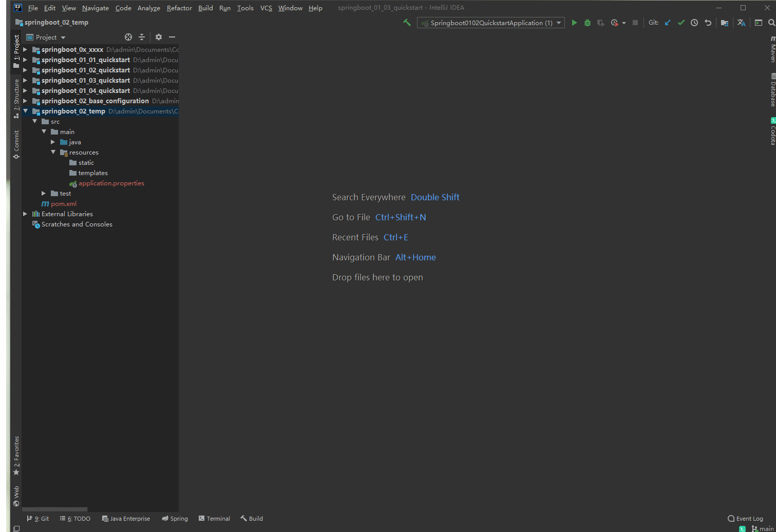Open Search Everywhere magnifier icon

(x=771, y=23)
